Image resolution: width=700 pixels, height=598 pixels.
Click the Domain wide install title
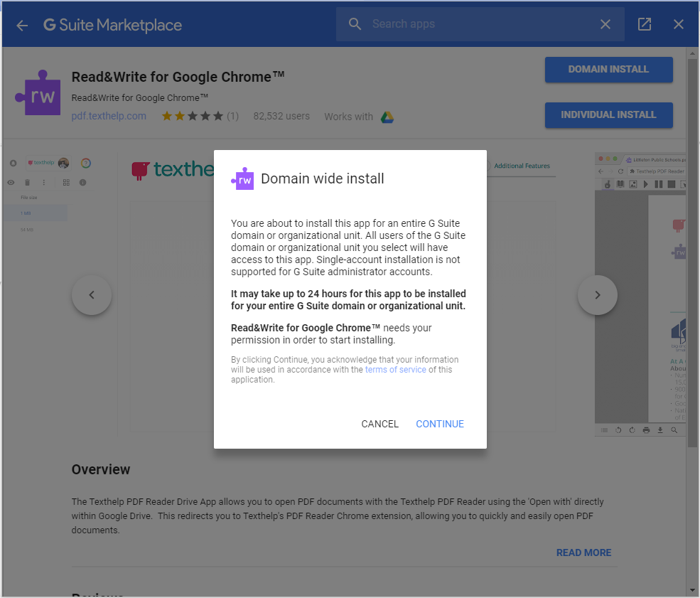click(323, 178)
